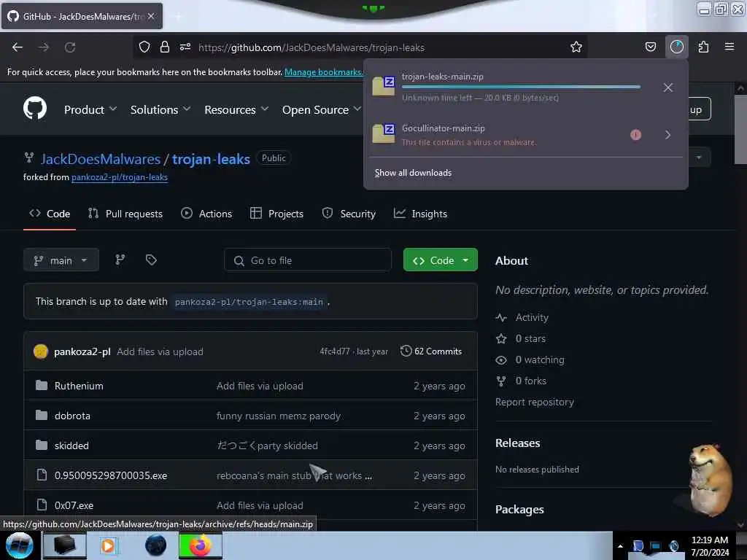Open the green Code dropdown button

click(440, 260)
